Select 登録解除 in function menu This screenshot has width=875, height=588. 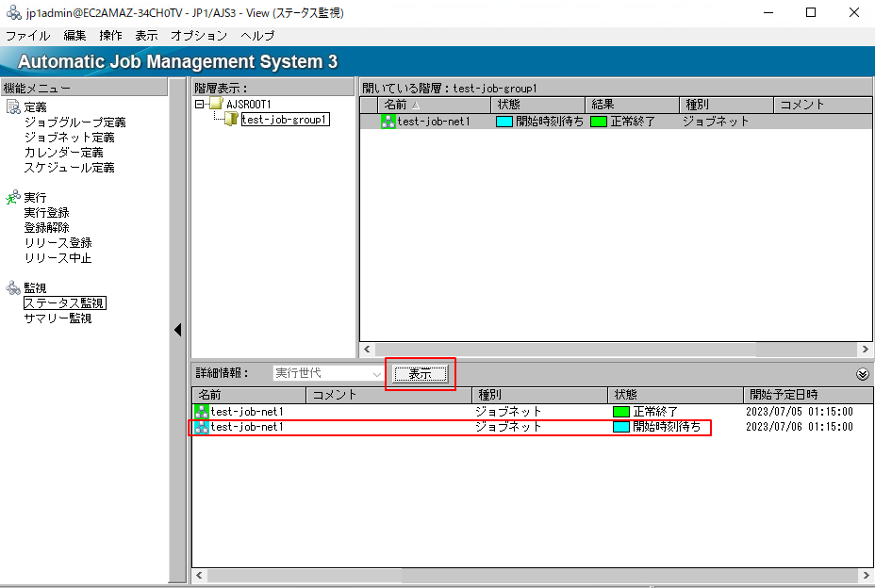(x=47, y=228)
